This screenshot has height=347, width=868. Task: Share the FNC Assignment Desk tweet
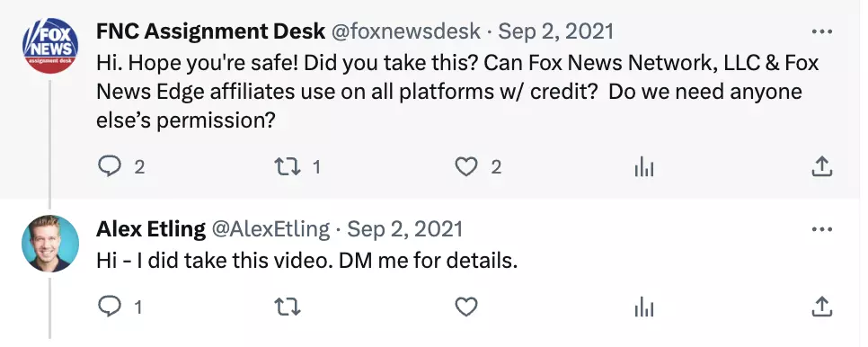(x=822, y=166)
